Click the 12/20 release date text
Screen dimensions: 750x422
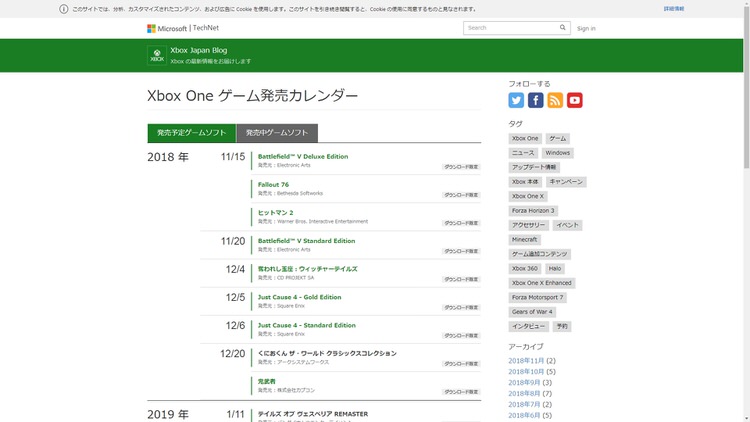(x=232, y=354)
